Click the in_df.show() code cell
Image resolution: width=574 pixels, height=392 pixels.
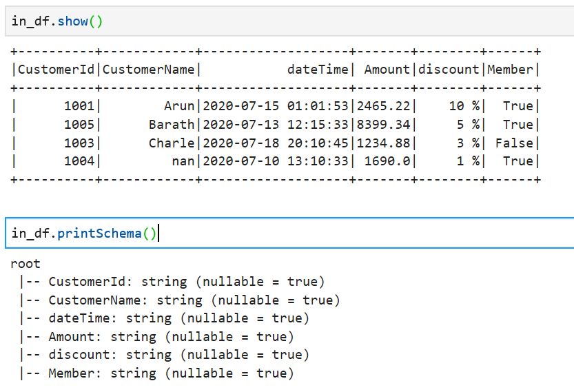[x=289, y=21]
